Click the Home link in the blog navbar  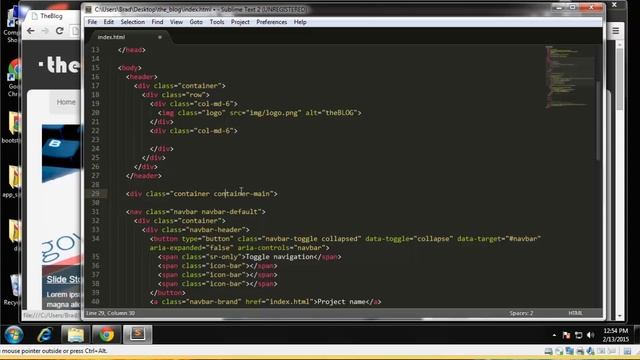pos(66,102)
